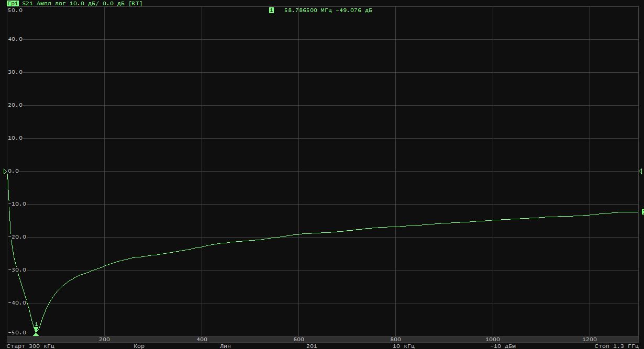Click the 400 frequency axis label
Screen dimensions: 644x349
202,339
